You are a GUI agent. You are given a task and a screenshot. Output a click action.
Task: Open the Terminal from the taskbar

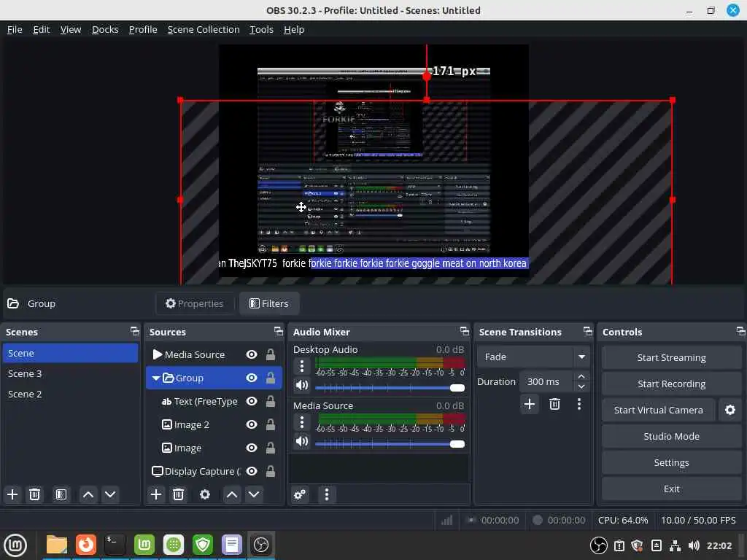[115, 545]
